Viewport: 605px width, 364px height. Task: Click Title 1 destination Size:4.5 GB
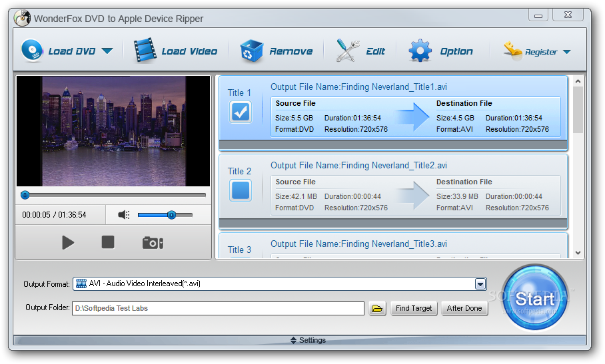pos(455,118)
